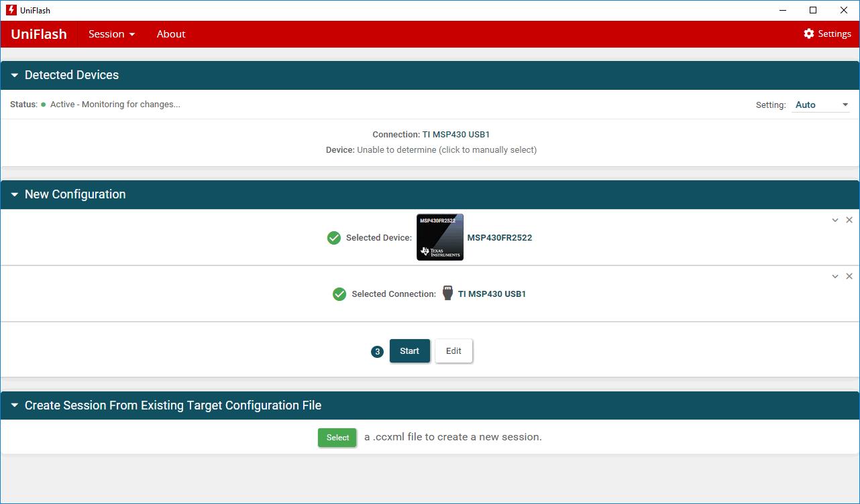The height and width of the screenshot is (504, 860).
Task: Click the Edit button
Action: [x=453, y=351]
